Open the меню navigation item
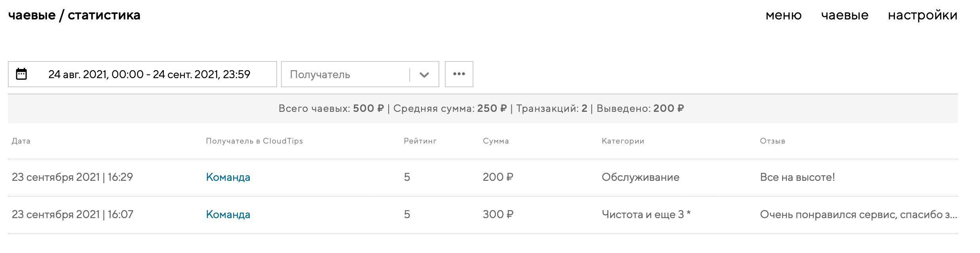This screenshot has width=980, height=253. (x=783, y=15)
